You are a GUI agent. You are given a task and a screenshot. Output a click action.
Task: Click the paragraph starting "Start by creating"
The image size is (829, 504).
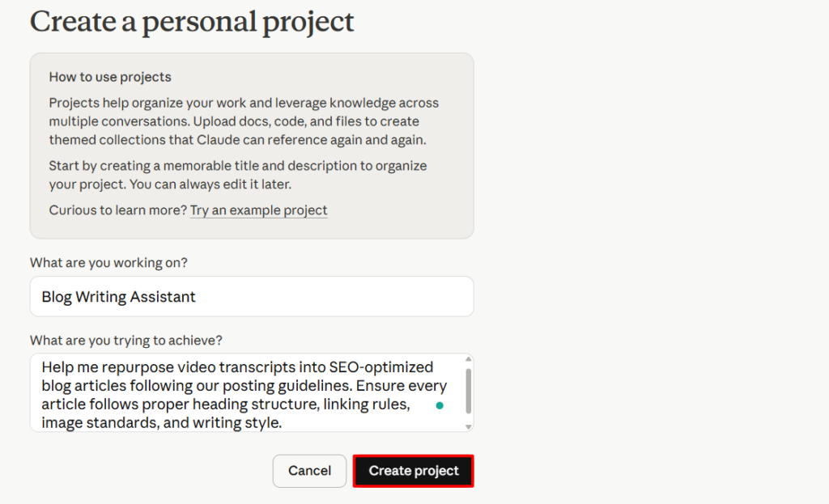(x=237, y=174)
